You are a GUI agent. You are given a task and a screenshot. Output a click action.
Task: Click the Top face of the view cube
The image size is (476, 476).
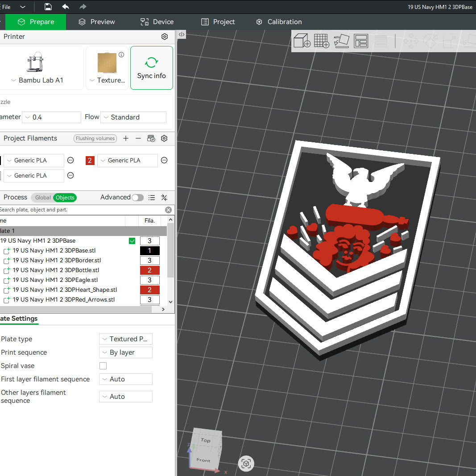(x=206, y=440)
